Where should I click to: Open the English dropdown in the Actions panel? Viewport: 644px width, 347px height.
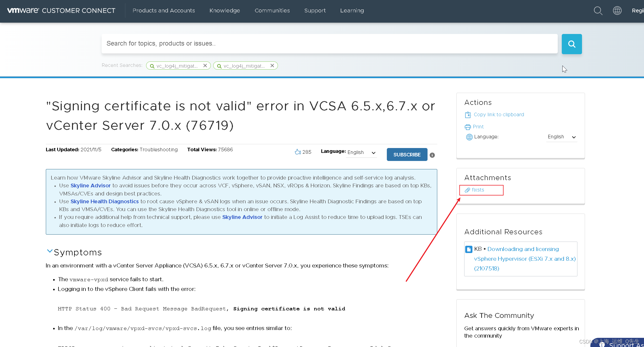562,137
